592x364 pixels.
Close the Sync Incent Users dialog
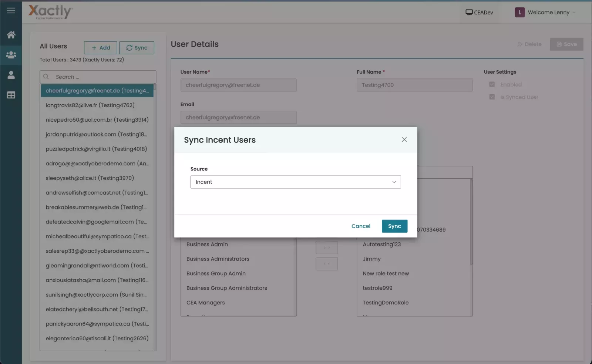[404, 139]
